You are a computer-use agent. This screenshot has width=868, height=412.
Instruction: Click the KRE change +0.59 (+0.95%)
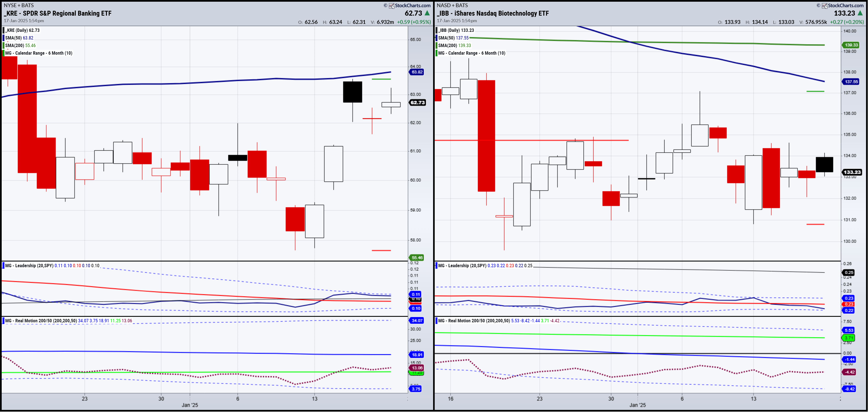pyautogui.click(x=414, y=22)
